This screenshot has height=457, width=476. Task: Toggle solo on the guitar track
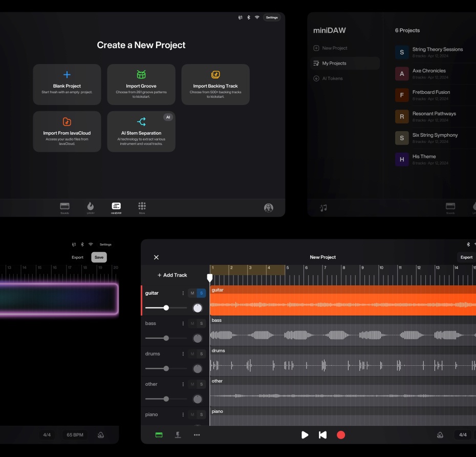point(201,293)
